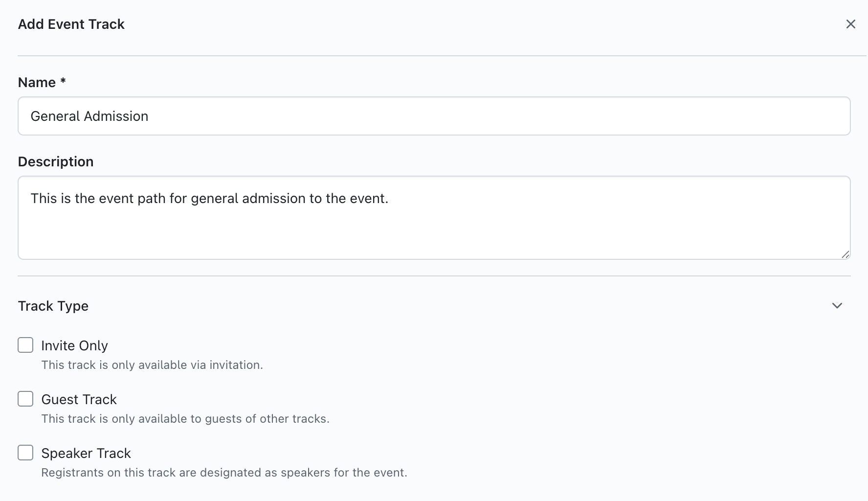Image resolution: width=868 pixels, height=501 pixels.
Task: Place cursor after 'General Admission' text
Action: (x=149, y=116)
